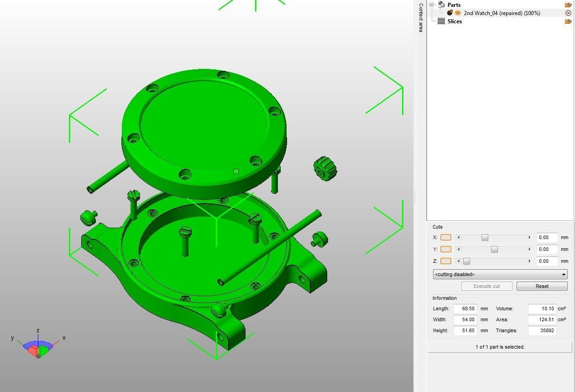This screenshot has width=575, height=392.
Task: Click right arrow of X cut slider
Action: 529,237
